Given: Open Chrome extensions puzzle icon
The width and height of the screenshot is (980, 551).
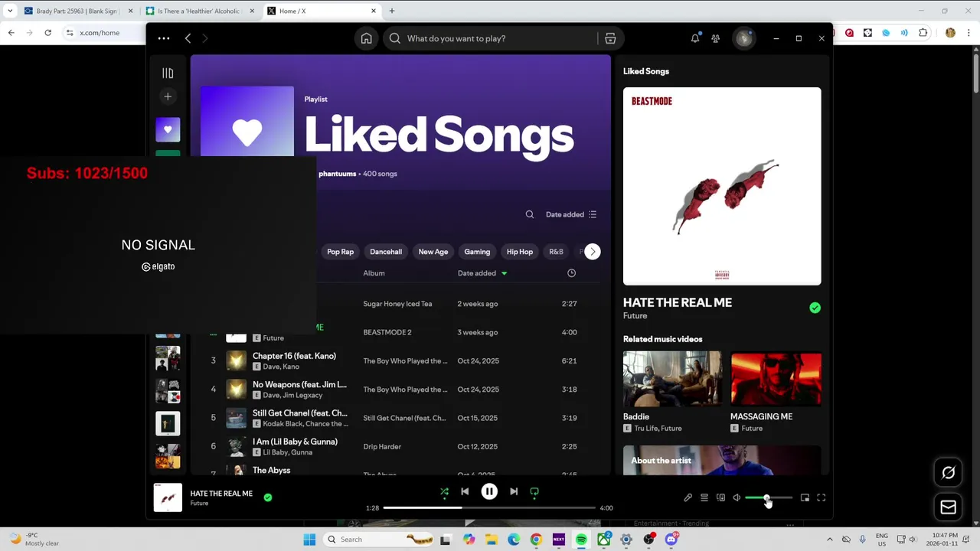Looking at the screenshot, I should pos(923,33).
